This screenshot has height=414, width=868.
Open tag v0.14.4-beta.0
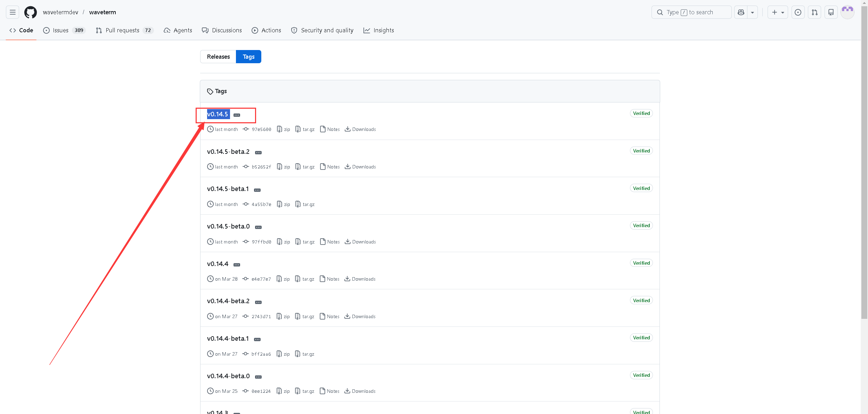click(228, 376)
